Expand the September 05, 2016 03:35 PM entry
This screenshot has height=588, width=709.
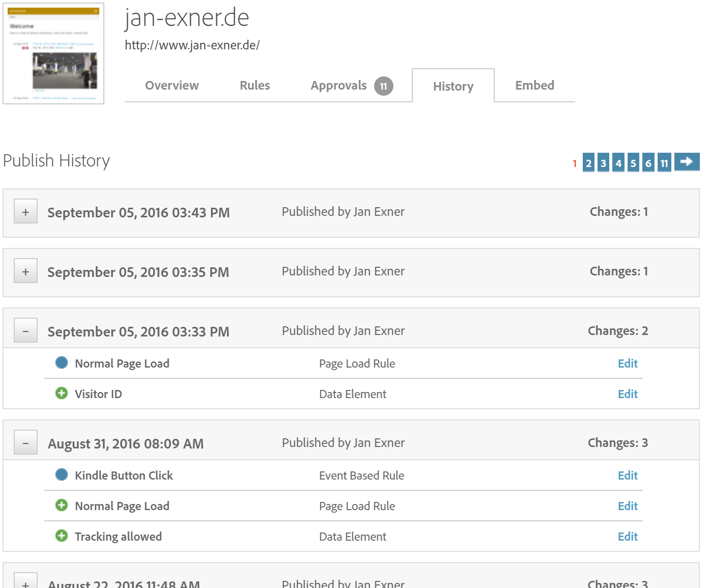click(x=25, y=272)
